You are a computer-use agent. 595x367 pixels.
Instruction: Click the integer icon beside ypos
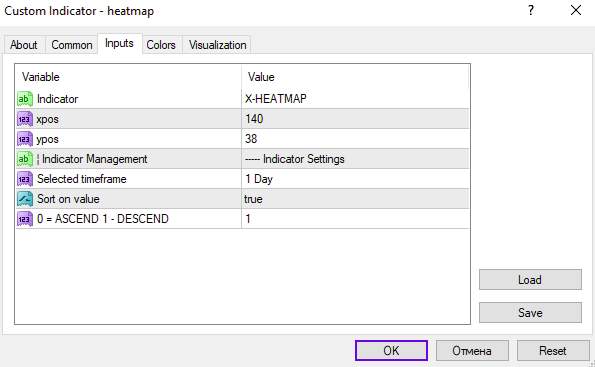coord(25,139)
